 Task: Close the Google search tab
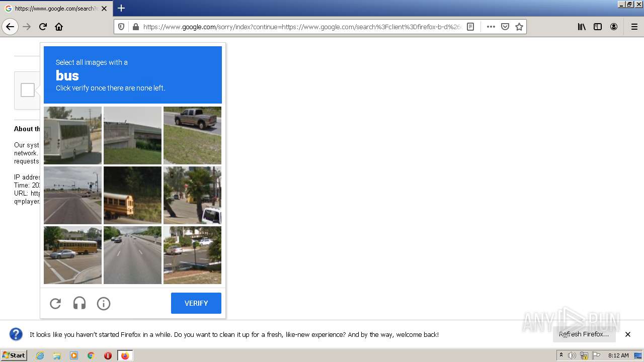[x=104, y=9]
